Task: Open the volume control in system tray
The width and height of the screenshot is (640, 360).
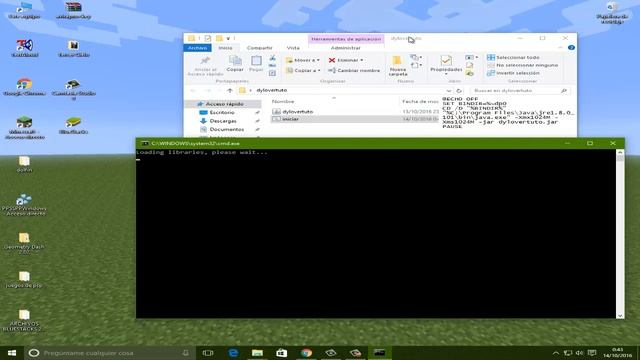Action: point(579,353)
